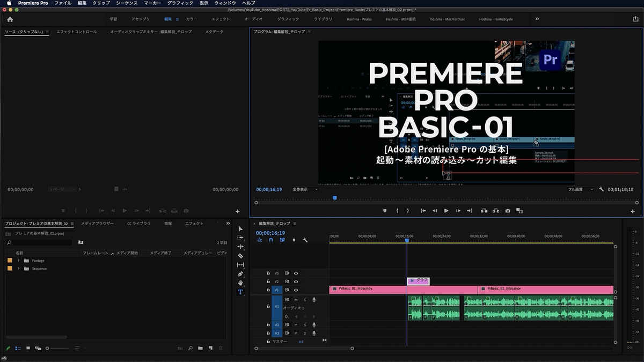Click New Item button in Project panel
This screenshot has height=362, width=644.
click(x=210, y=348)
